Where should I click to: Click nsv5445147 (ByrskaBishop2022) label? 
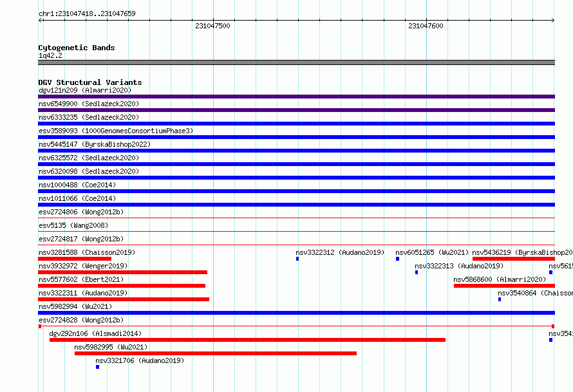point(95,144)
